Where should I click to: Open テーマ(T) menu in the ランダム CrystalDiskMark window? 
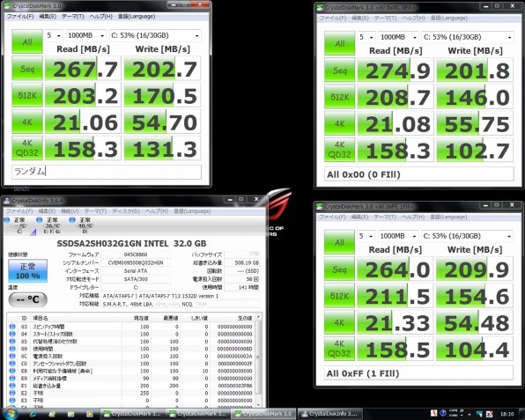[x=73, y=17]
